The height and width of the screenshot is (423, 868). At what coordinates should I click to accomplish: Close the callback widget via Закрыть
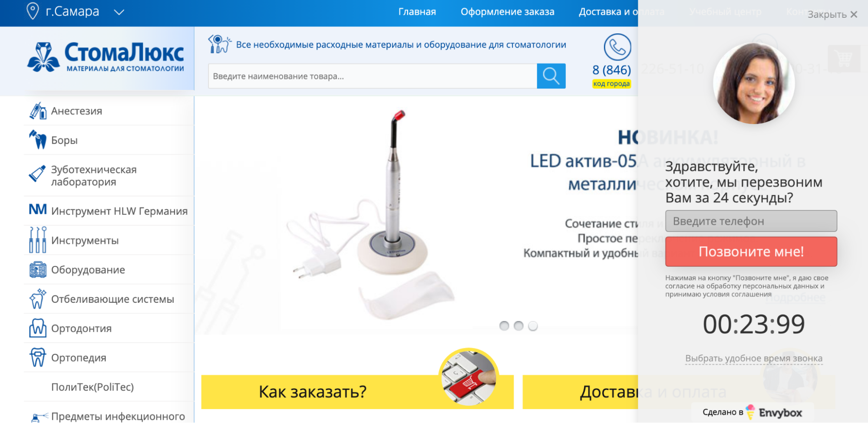(832, 14)
